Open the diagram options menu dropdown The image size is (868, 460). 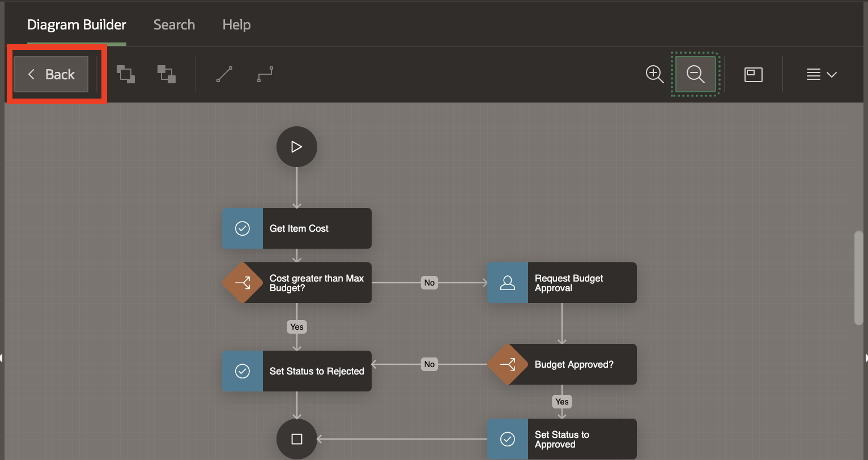coord(821,74)
